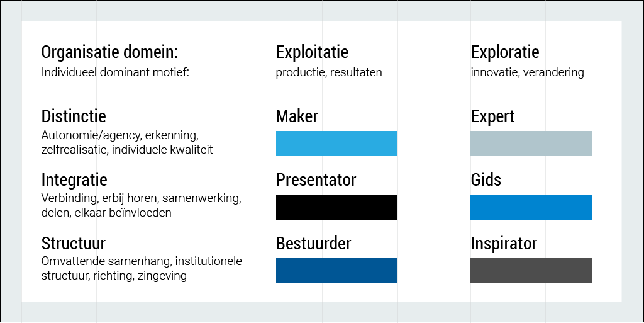
Task: Select the Presentator heading
Action: 316,180
